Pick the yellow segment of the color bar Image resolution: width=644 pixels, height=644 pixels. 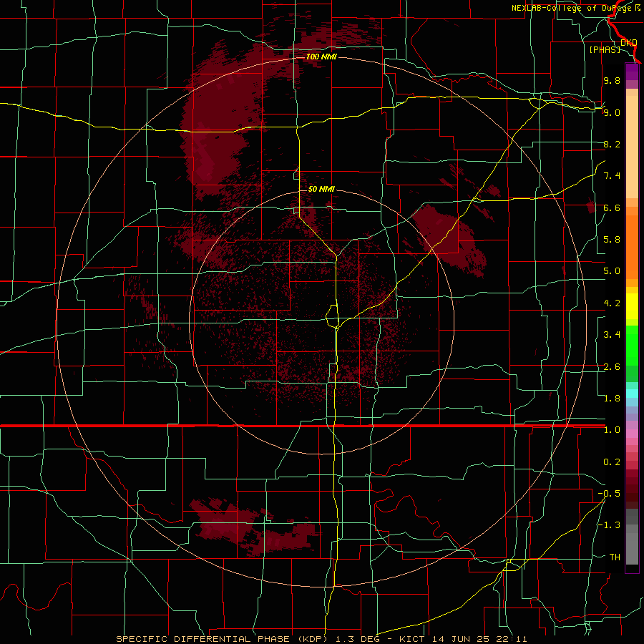click(x=632, y=306)
